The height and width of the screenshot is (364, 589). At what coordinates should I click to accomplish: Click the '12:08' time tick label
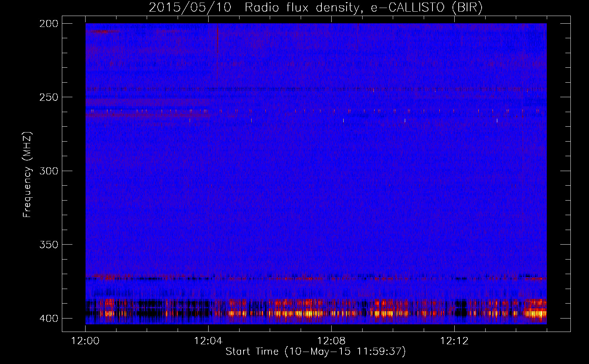(331, 341)
